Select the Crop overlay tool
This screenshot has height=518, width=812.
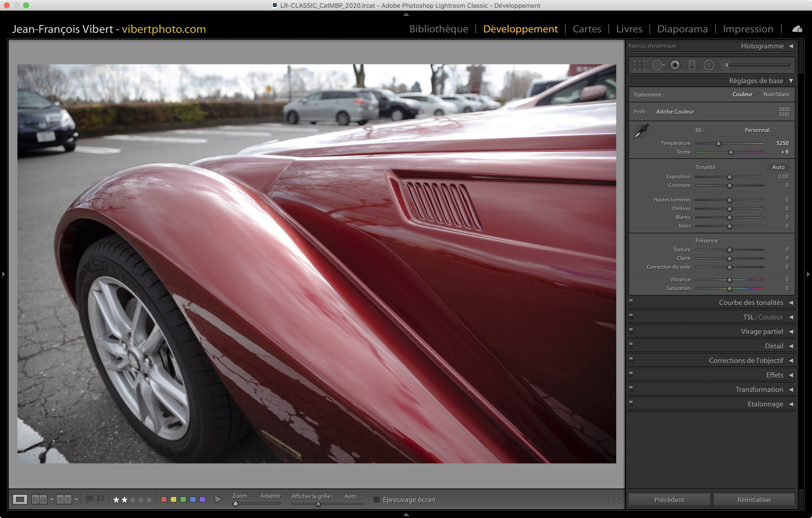(639, 65)
